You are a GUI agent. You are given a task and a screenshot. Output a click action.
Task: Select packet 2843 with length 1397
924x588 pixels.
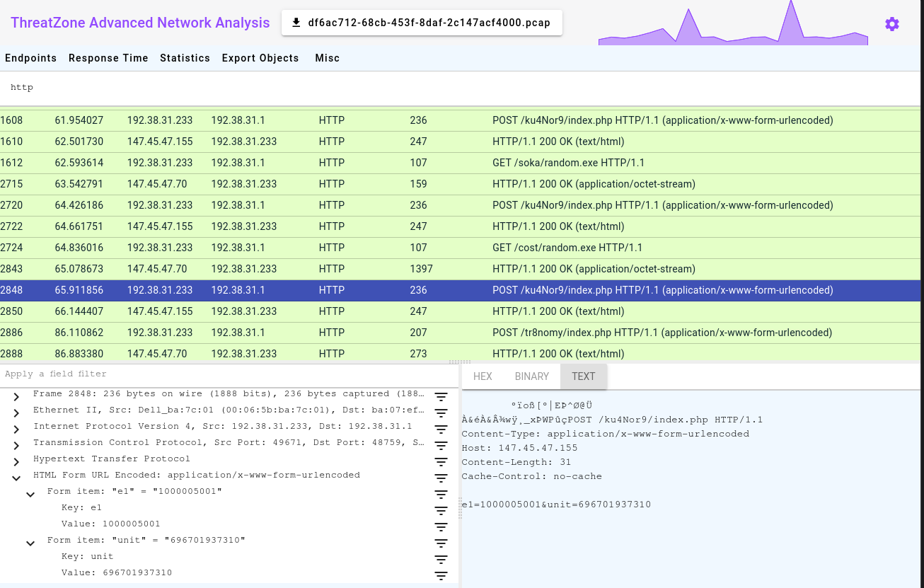(461, 269)
